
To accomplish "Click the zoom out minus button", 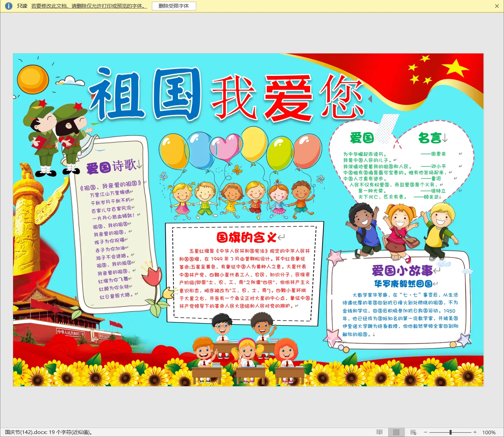I will 425,432.
